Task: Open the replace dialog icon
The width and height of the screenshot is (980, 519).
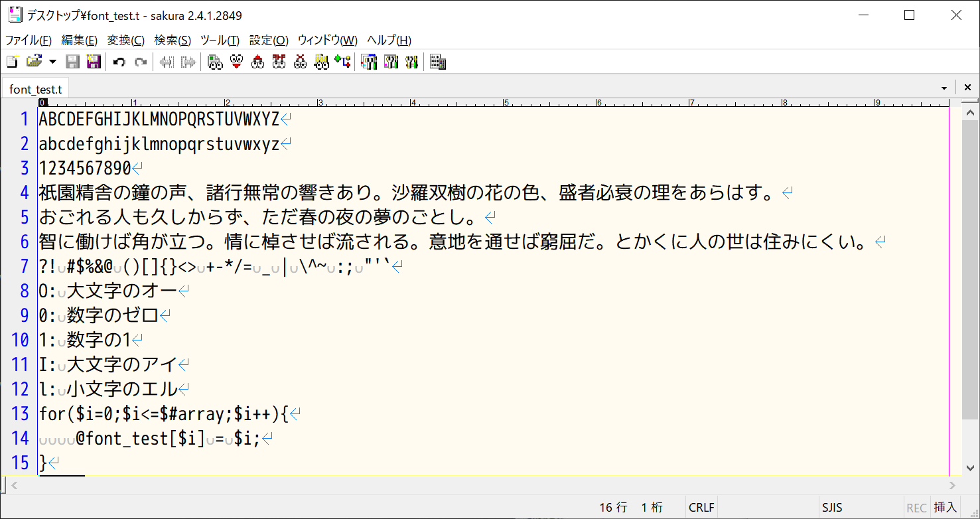Action: pos(279,62)
